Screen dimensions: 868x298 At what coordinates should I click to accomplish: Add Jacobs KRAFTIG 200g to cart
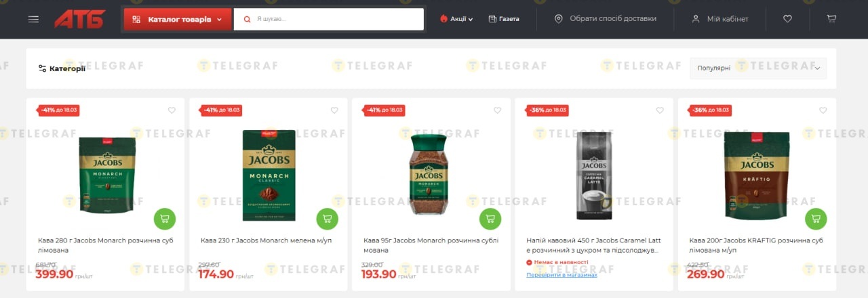[x=816, y=219]
